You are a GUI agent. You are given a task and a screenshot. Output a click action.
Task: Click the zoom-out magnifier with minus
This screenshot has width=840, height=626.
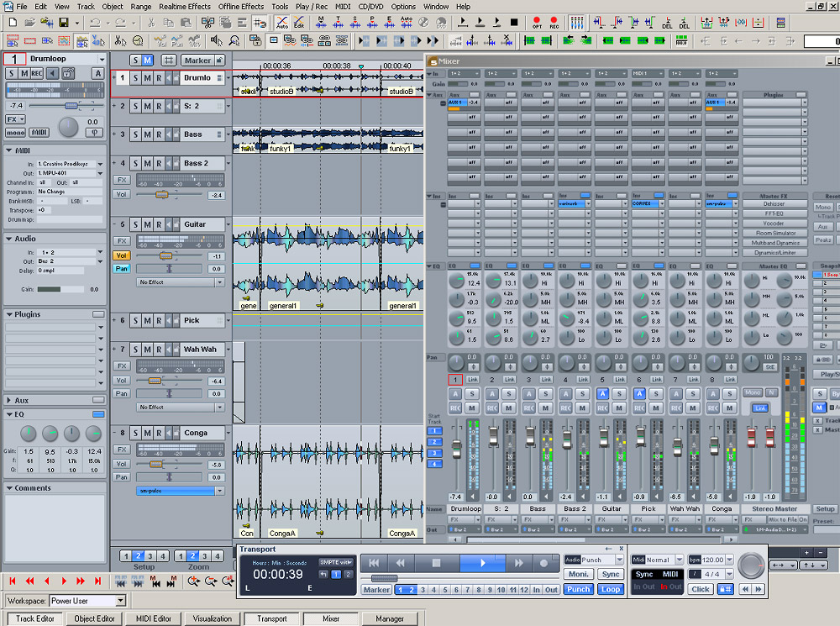[211, 581]
